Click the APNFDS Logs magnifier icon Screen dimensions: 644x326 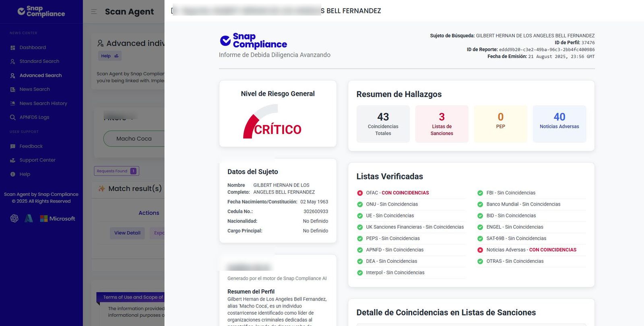(13, 118)
